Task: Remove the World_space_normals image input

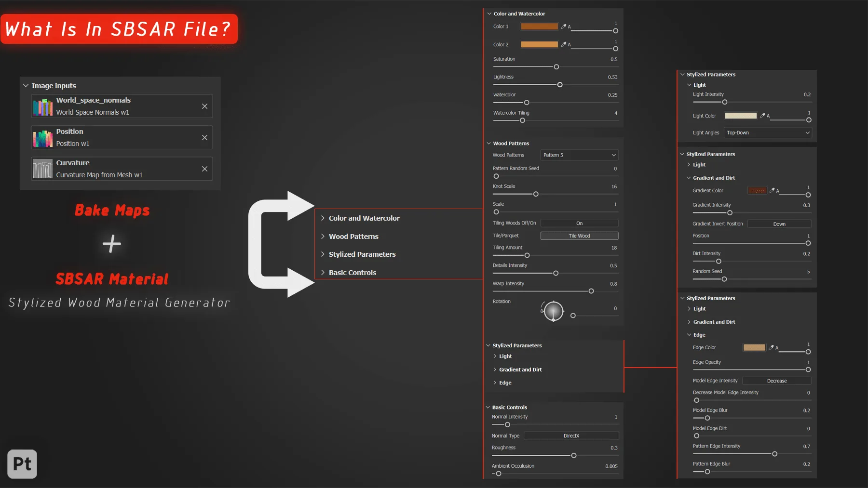Action: (204, 106)
